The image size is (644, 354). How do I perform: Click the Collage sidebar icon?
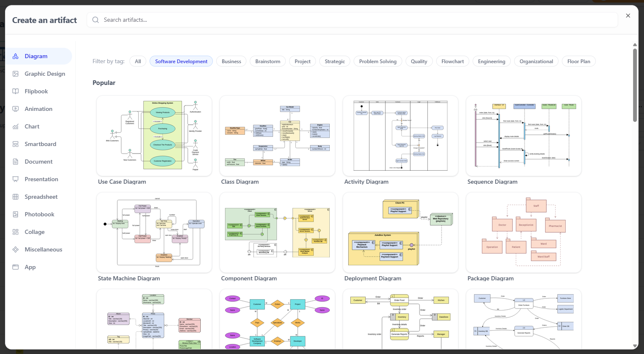point(16,232)
